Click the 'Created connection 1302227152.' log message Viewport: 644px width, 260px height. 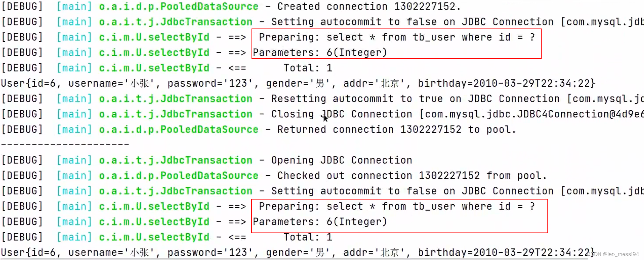(x=369, y=6)
